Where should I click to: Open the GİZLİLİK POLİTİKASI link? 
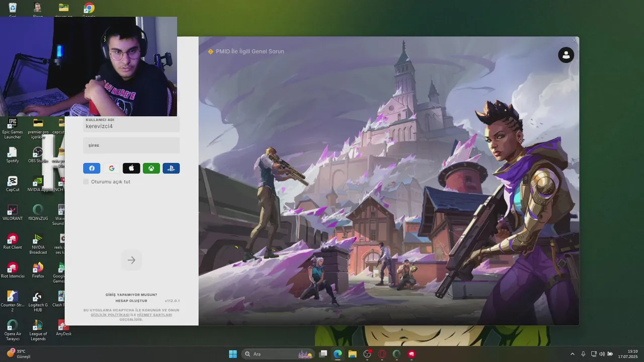pyautogui.click(x=110, y=315)
